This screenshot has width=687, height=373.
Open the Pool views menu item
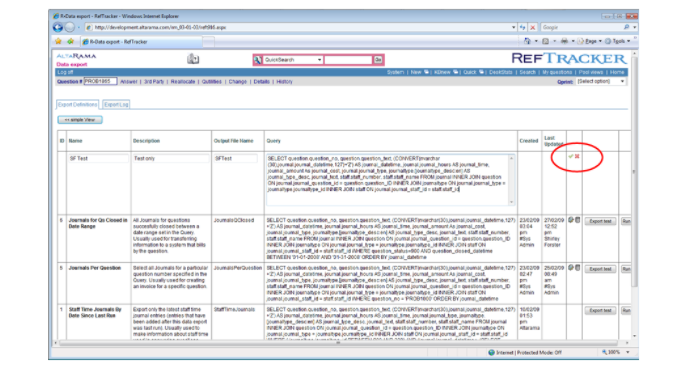coord(591,72)
